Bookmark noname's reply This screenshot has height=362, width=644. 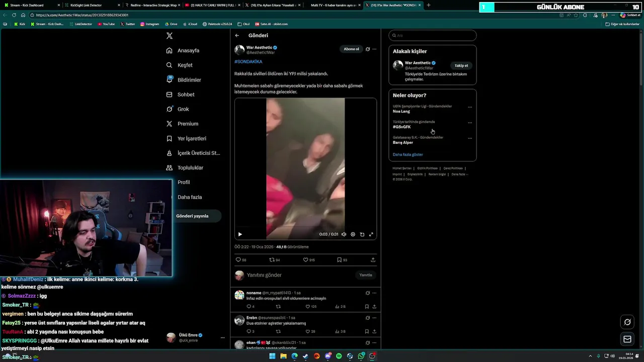click(x=367, y=307)
